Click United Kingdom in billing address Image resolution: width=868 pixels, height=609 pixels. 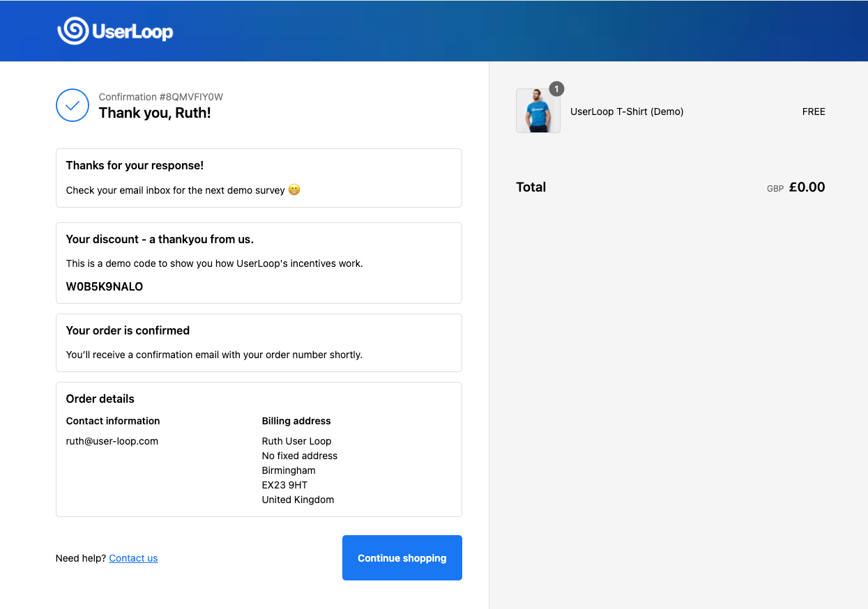298,500
